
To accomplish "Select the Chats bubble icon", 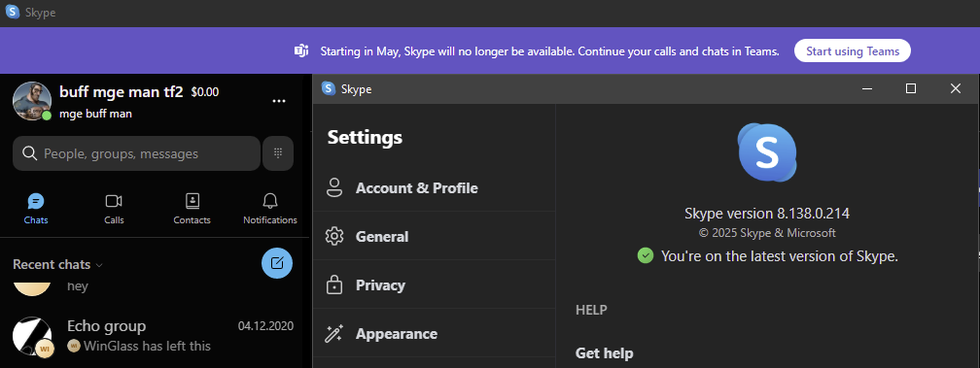I will (x=36, y=201).
